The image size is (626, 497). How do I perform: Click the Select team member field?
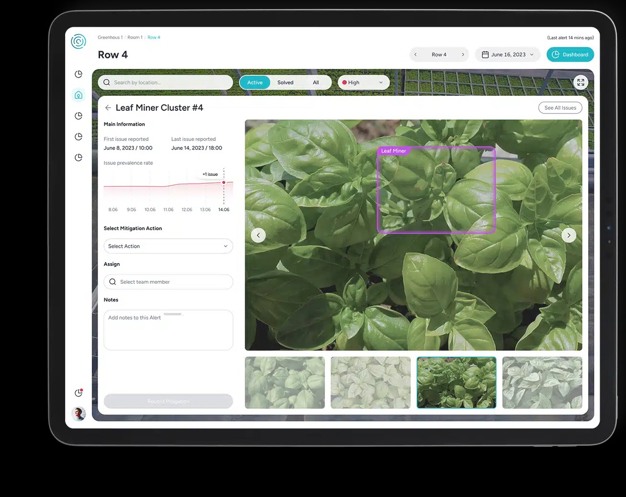coord(168,282)
